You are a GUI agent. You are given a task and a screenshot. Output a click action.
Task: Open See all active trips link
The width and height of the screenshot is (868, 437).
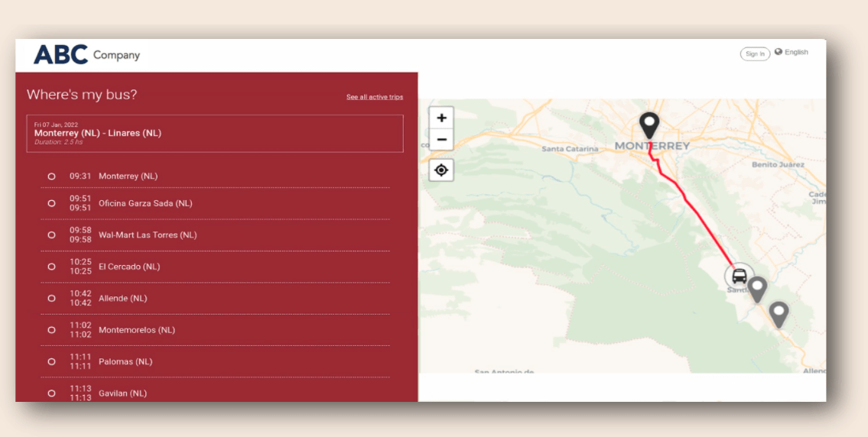375,97
